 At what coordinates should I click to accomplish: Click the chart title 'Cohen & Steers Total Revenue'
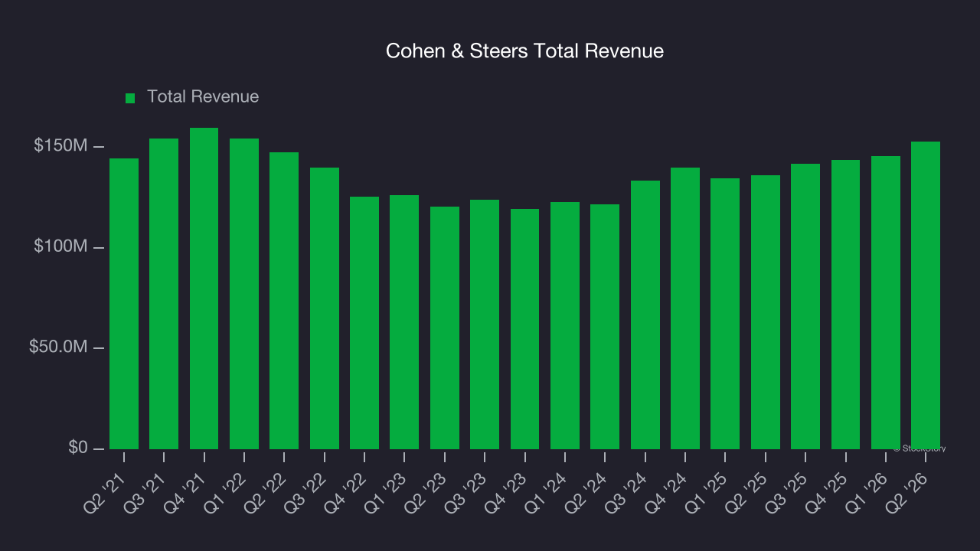coord(524,51)
